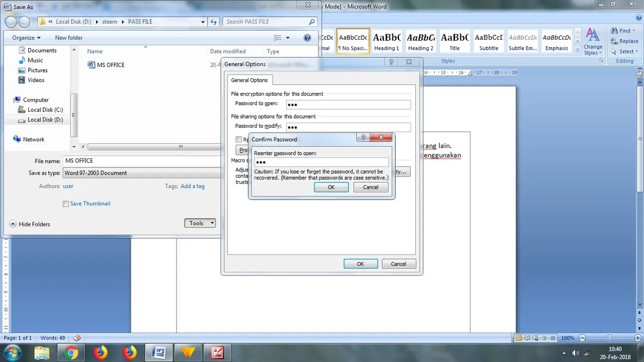Open help in the Confirm Password dialog
Image resolution: width=644 pixels, height=362 pixels.
(363, 137)
